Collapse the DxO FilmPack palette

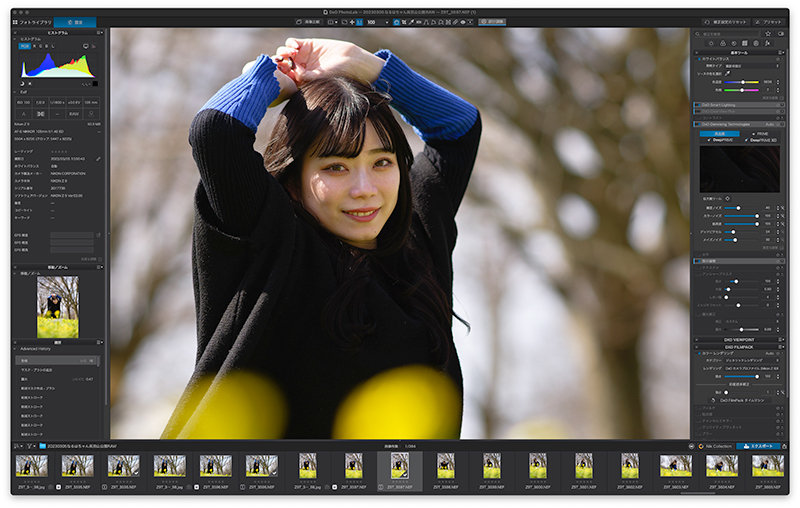697,347
